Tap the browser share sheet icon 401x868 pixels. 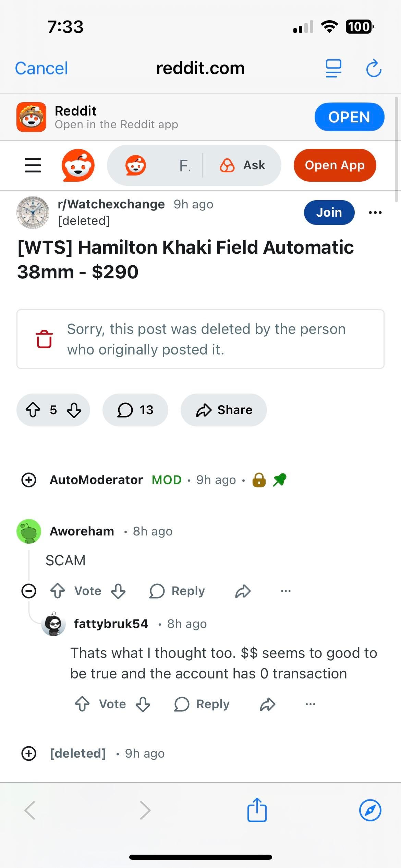257,810
